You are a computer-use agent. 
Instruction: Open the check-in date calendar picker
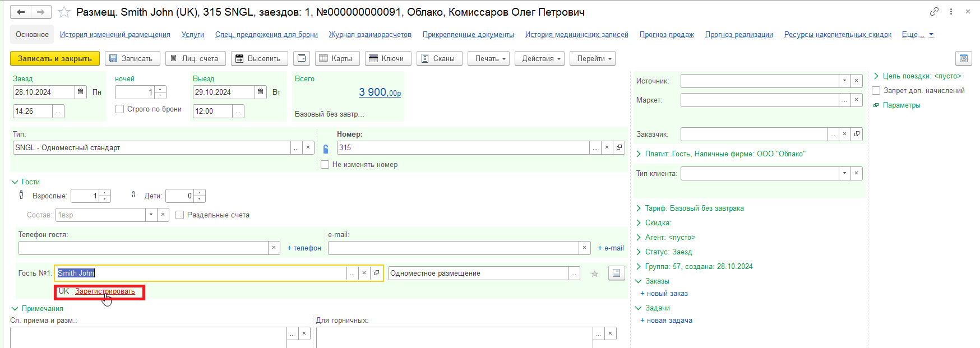[x=81, y=92]
